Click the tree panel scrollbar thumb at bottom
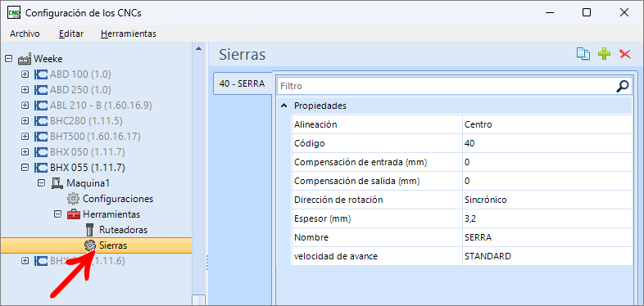The height and width of the screenshot is (306, 644). coord(198,300)
